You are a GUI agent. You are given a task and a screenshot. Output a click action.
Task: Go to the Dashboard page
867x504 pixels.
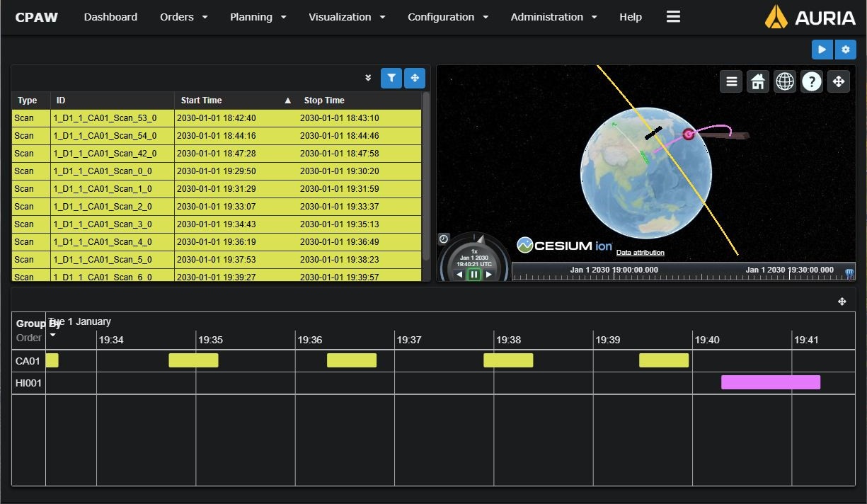pos(110,17)
